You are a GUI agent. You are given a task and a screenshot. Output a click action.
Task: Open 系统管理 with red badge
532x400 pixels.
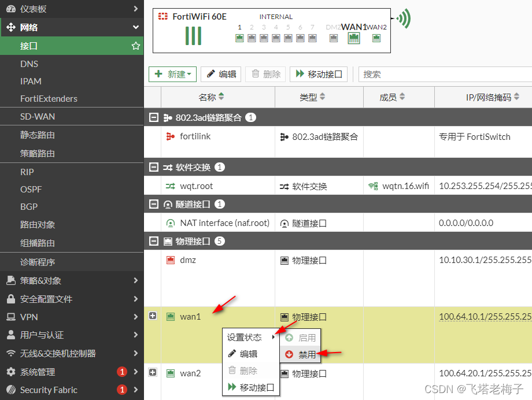72,372
